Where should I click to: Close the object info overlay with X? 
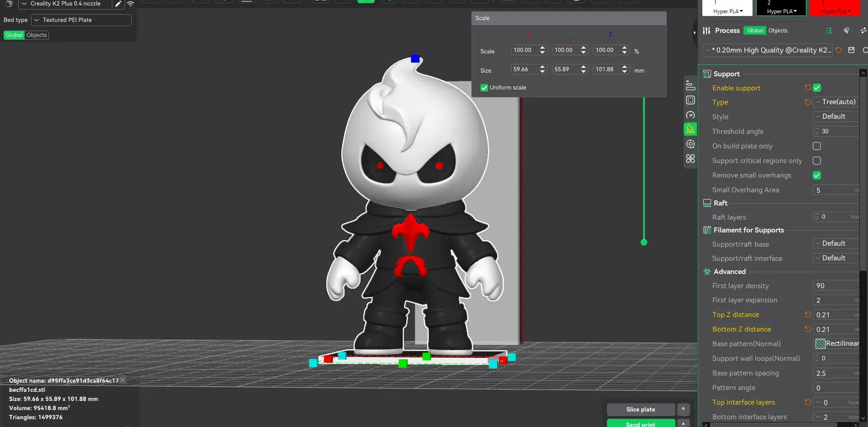[x=122, y=380]
